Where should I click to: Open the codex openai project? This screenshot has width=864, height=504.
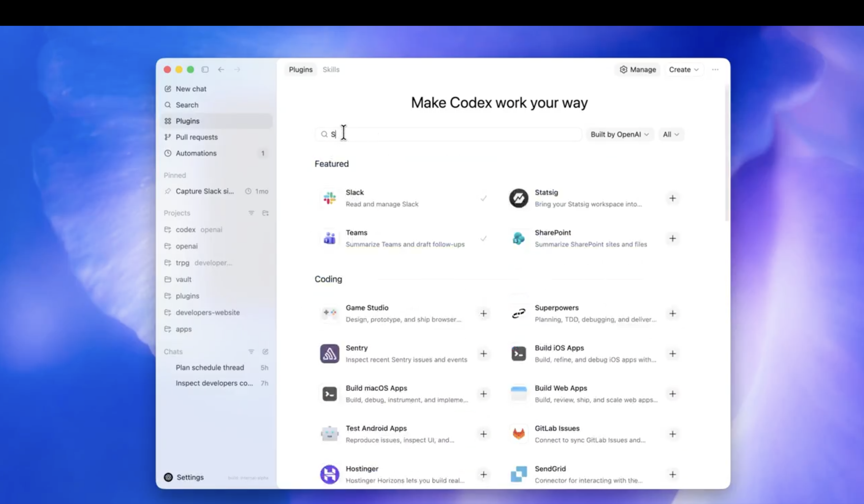[216, 229]
